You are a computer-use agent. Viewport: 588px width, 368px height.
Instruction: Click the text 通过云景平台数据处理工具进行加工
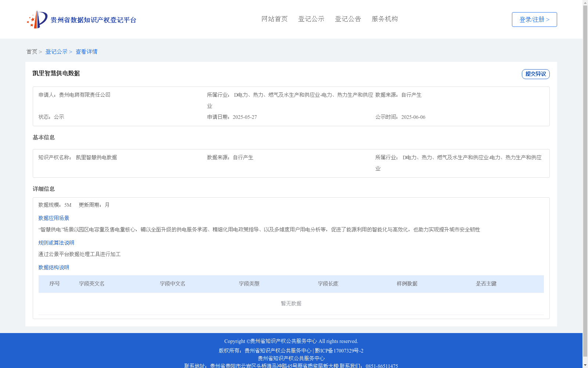pyautogui.click(x=79, y=254)
